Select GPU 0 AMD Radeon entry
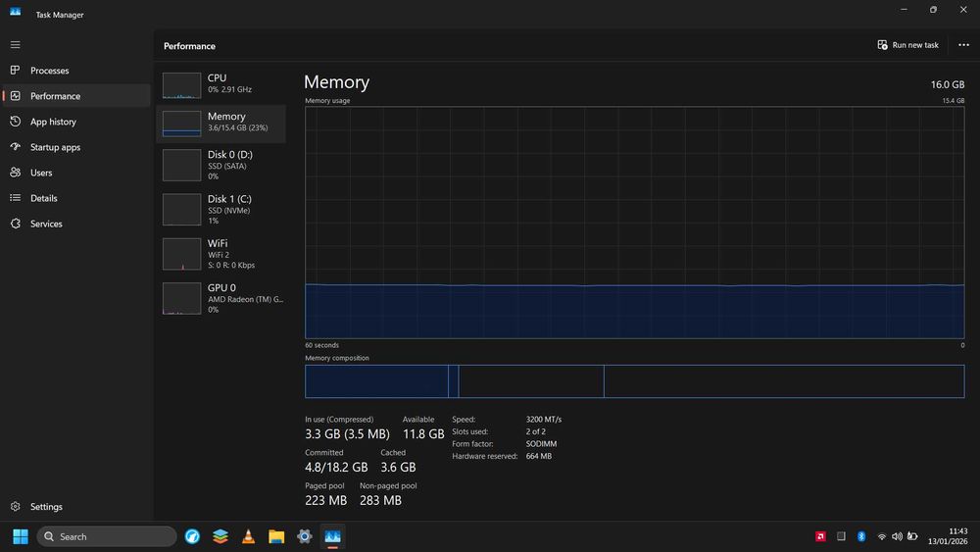 [221, 298]
